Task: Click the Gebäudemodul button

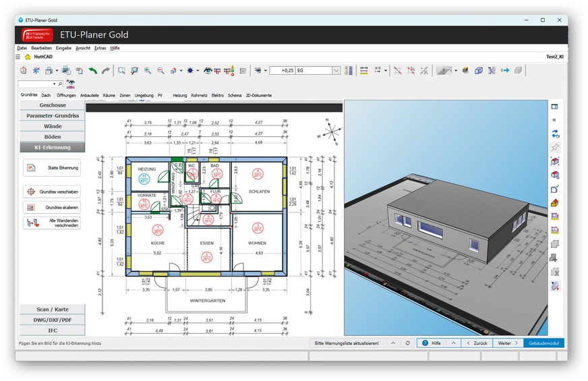Action: (543, 343)
